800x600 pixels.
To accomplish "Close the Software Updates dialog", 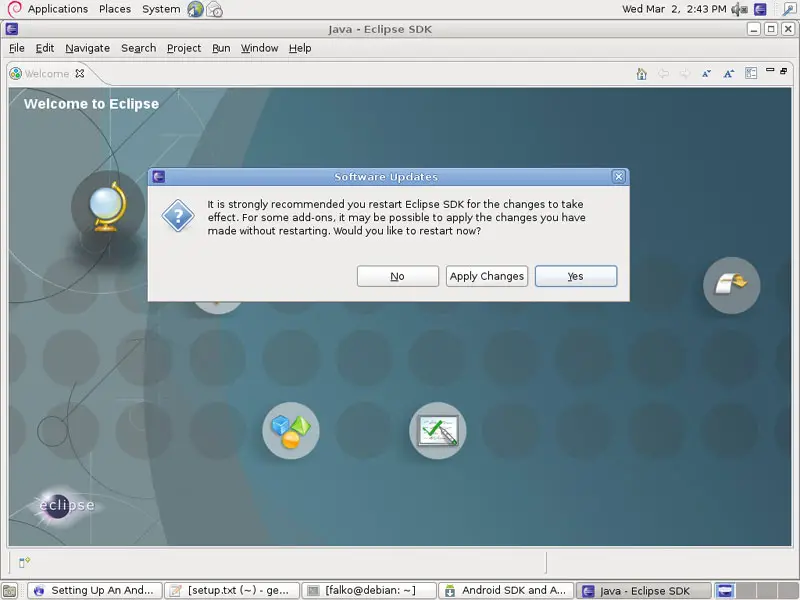I will point(618,177).
